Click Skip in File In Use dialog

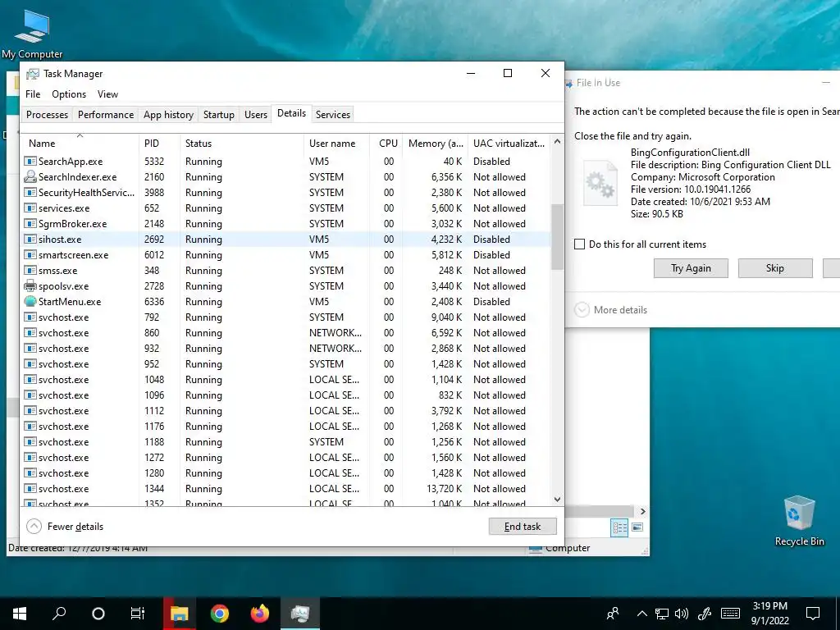774,268
